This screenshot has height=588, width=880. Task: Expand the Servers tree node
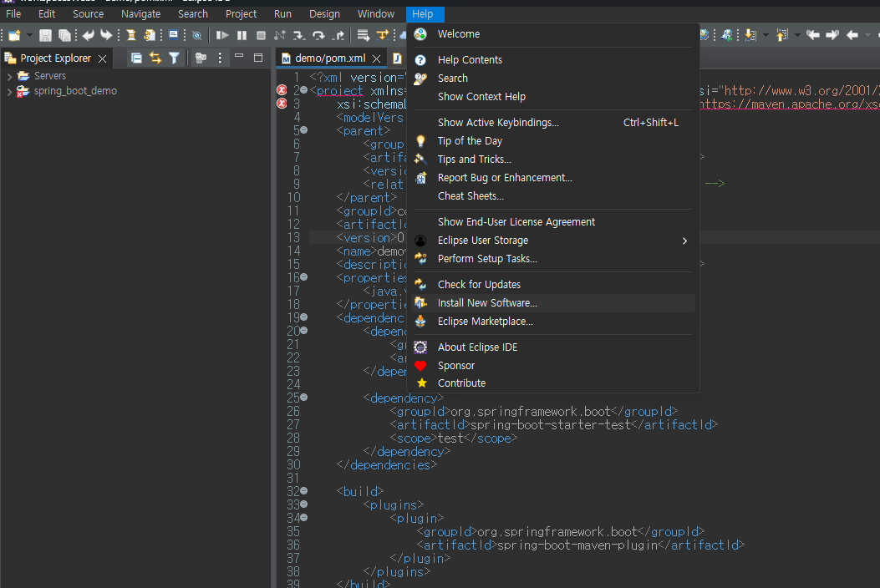(9, 76)
